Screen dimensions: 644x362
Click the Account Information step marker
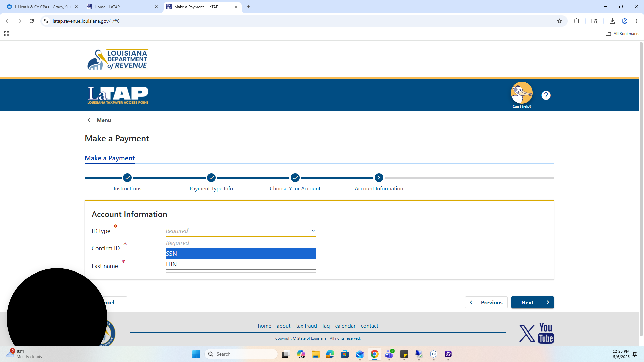[379, 178]
